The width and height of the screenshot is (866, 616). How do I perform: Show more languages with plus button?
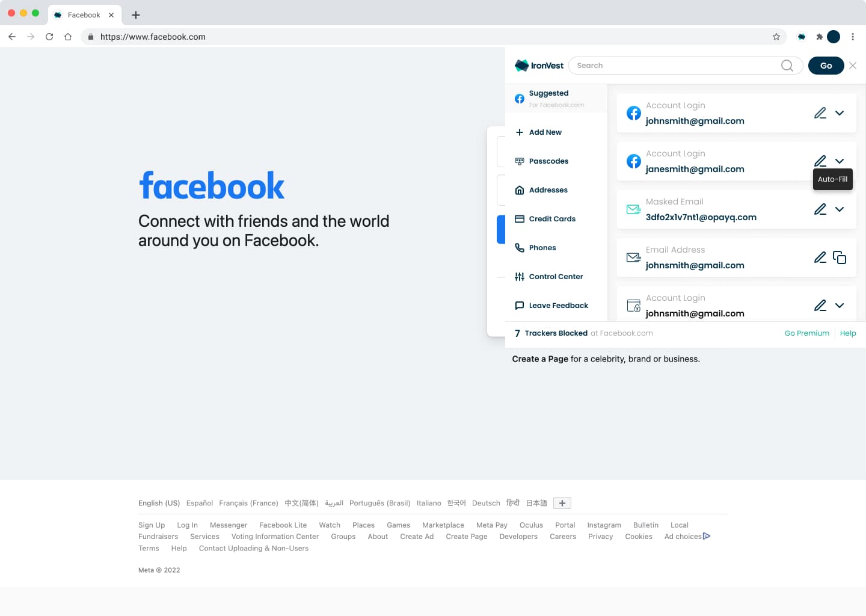(x=562, y=503)
